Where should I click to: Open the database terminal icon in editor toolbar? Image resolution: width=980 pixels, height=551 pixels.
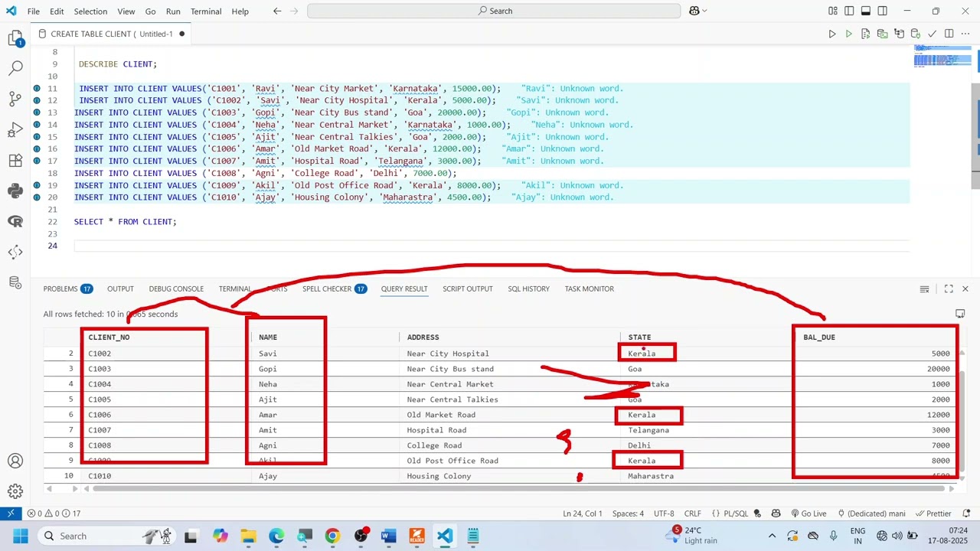882,34
